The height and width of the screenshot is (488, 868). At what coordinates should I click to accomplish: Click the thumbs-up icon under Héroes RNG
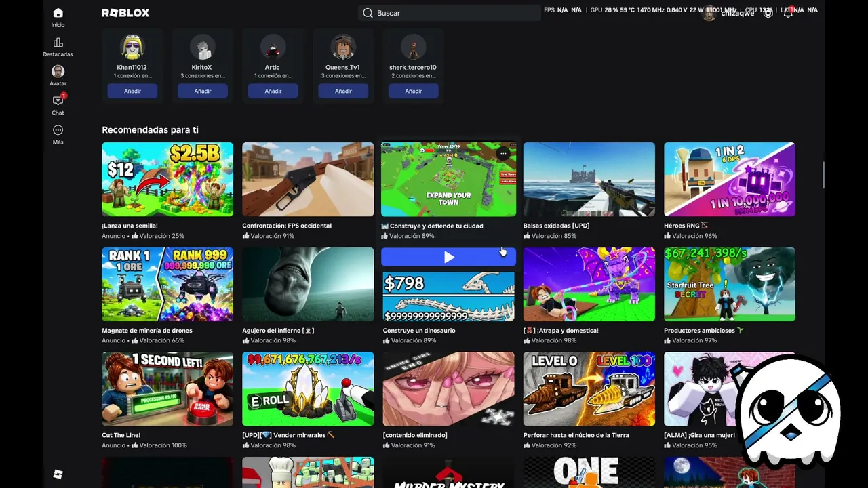tap(667, 236)
